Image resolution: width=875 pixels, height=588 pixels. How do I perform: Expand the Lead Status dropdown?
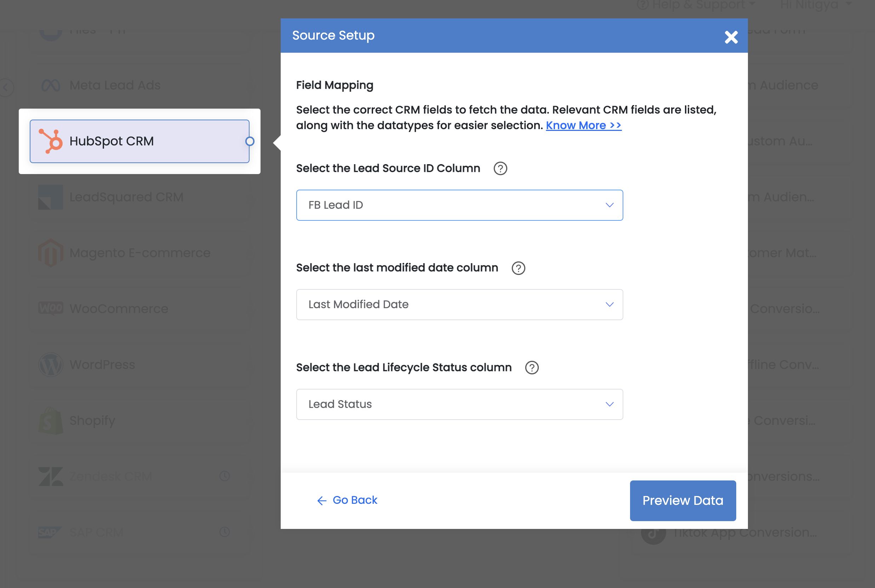coord(460,404)
